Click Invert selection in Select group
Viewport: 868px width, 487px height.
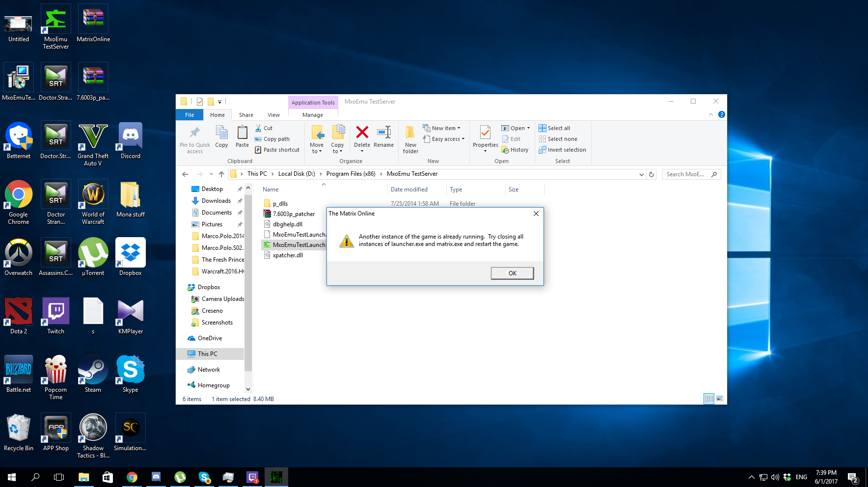coord(562,150)
